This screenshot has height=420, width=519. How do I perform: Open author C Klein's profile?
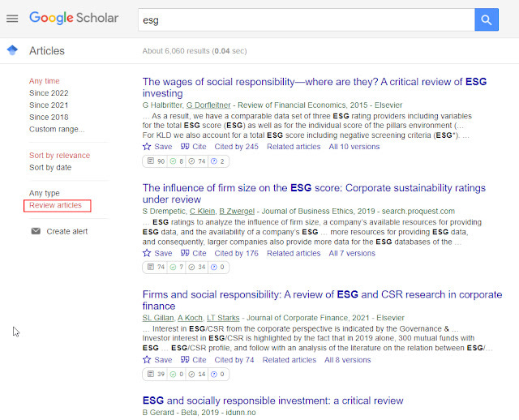(x=202, y=211)
